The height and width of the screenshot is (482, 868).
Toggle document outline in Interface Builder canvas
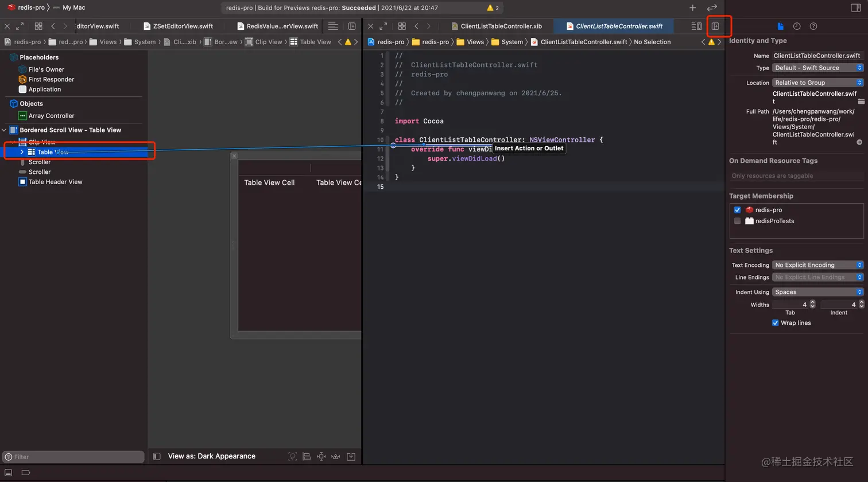click(x=157, y=457)
